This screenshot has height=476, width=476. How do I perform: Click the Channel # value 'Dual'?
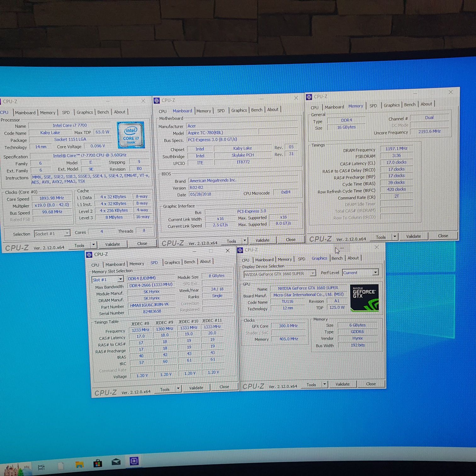[x=429, y=117]
